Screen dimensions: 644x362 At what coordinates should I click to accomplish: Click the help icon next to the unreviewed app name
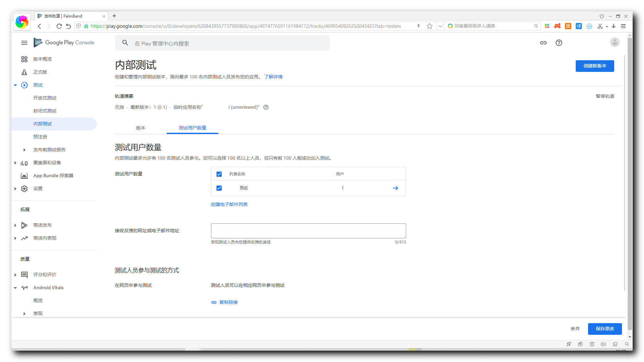tap(266, 107)
